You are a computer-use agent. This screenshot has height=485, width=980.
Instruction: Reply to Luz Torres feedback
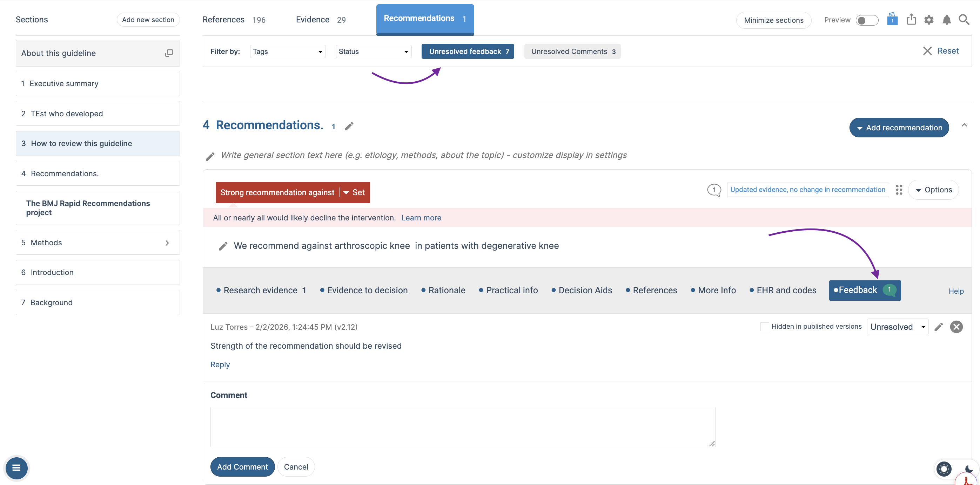pos(220,364)
